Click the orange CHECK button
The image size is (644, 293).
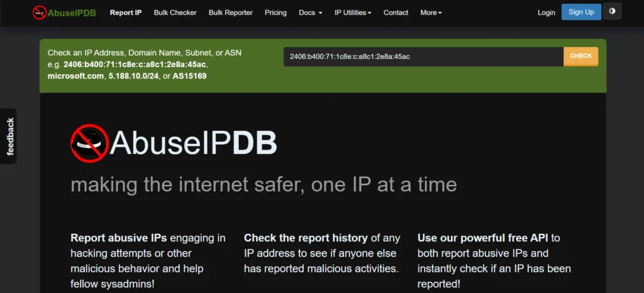click(x=580, y=56)
